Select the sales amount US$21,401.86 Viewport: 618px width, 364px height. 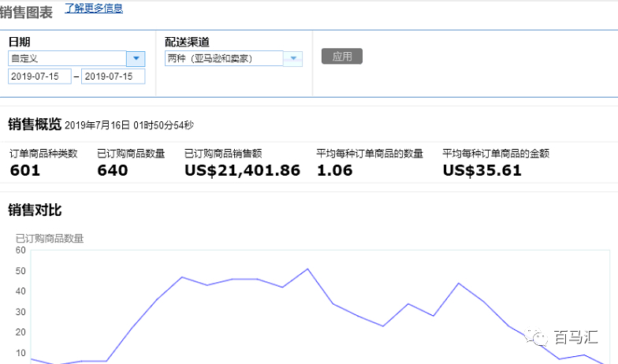point(242,170)
